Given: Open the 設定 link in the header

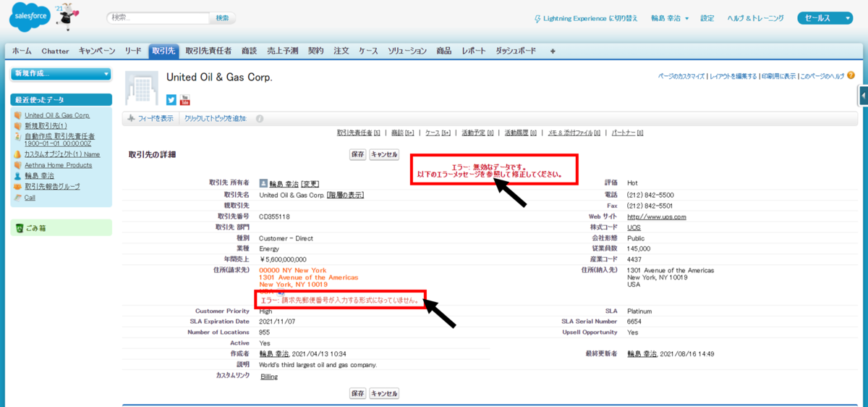Looking at the screenshot, I should point(707,18).
